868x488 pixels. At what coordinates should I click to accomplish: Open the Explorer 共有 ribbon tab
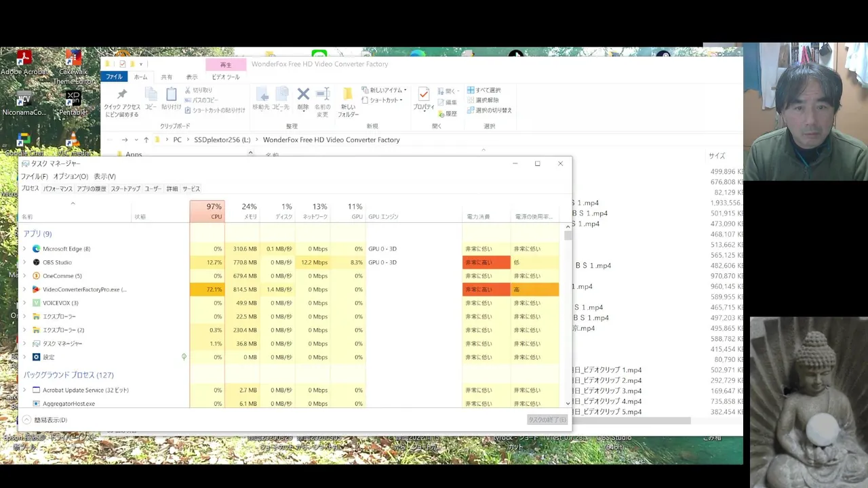166,77
